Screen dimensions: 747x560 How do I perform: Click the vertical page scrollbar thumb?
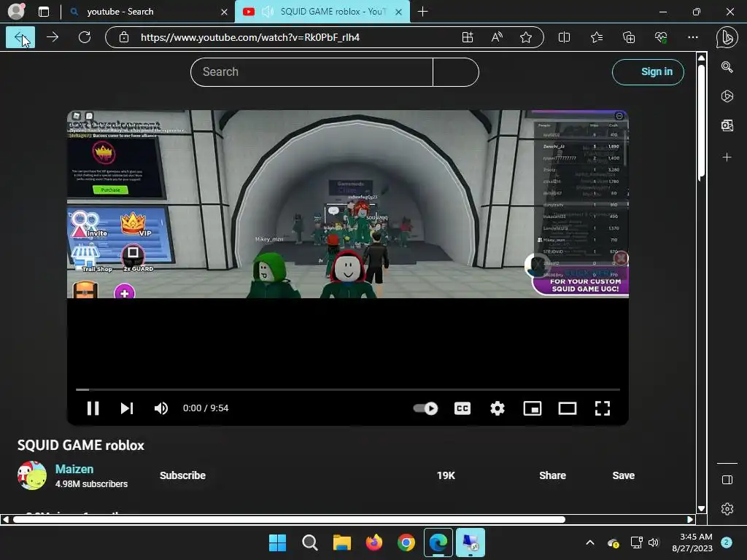click(x=701, y=122)
